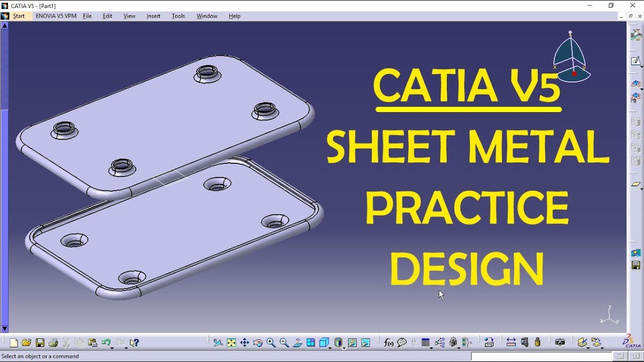Click the New document icon
Viewport: 644px width, 362px height.
[14, 343]
